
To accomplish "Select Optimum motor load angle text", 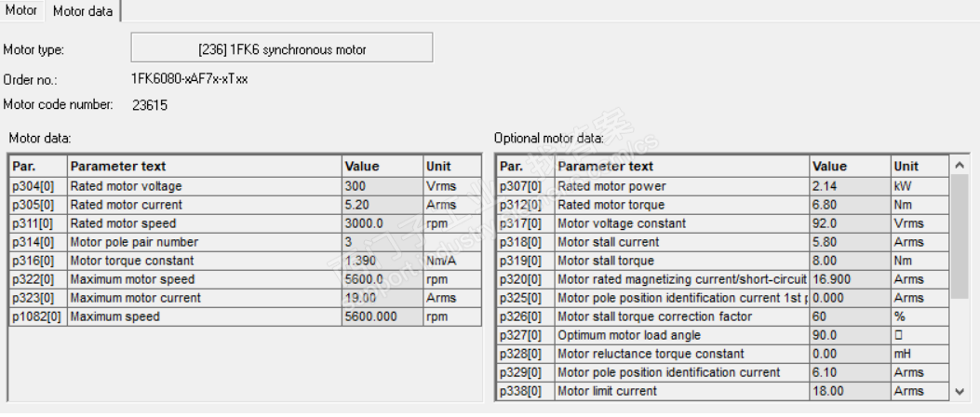I will [629, 335].
